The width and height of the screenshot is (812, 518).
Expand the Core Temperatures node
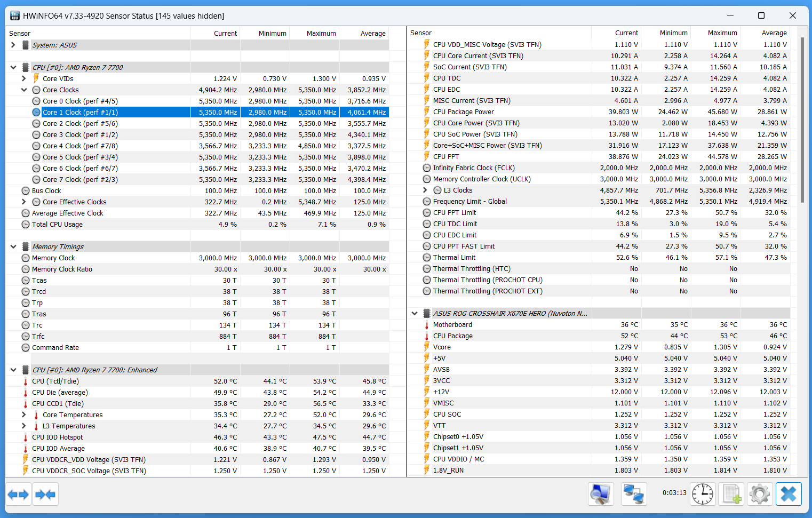point(24,415)
